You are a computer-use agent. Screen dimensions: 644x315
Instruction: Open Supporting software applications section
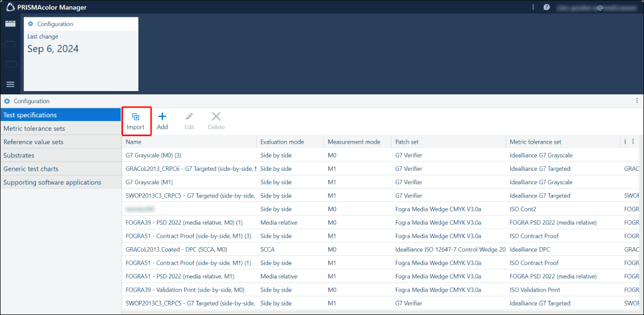[x=52, y=182]
